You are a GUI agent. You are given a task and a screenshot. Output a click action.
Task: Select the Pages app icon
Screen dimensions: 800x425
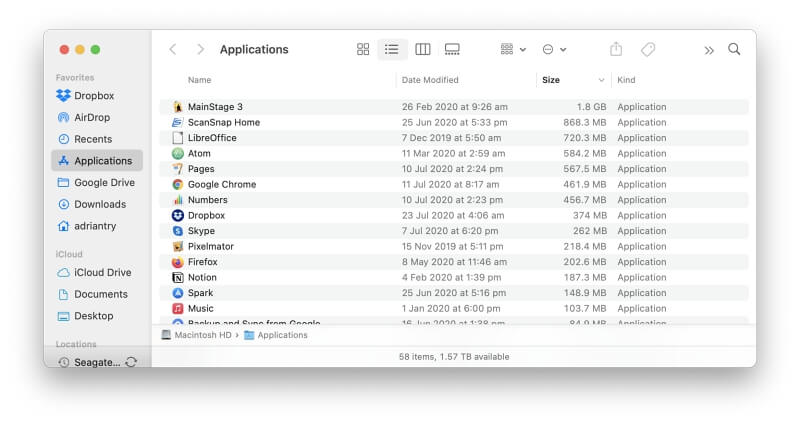tap(178, 169)
